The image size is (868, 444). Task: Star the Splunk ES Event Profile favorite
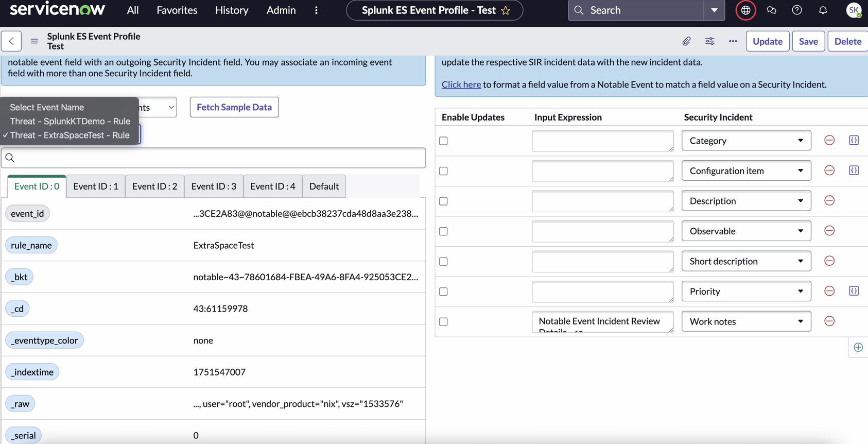(x=506, y=10)
